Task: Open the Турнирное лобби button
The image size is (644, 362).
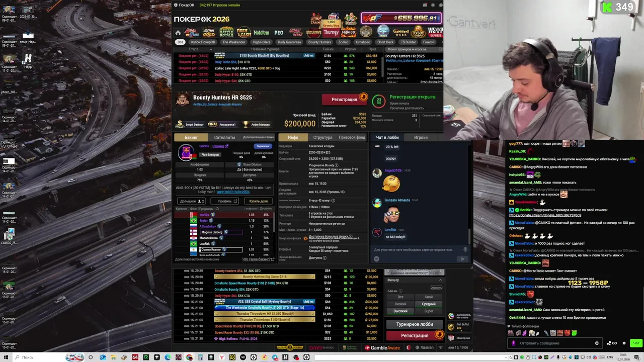Action: click(x=415, y=324)
